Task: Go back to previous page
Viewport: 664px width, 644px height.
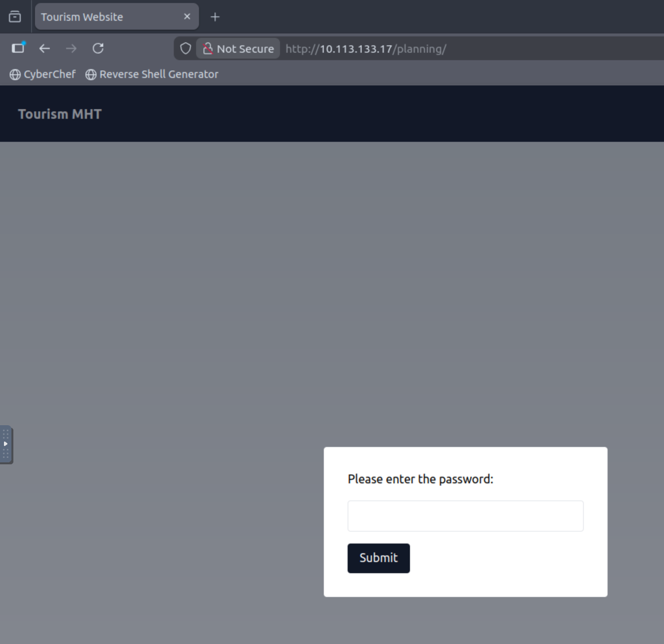Action: [x=45, y=49]
